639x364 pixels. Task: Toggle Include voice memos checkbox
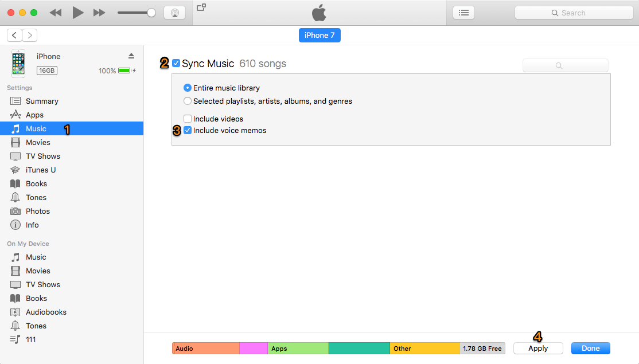click(188, 130)
